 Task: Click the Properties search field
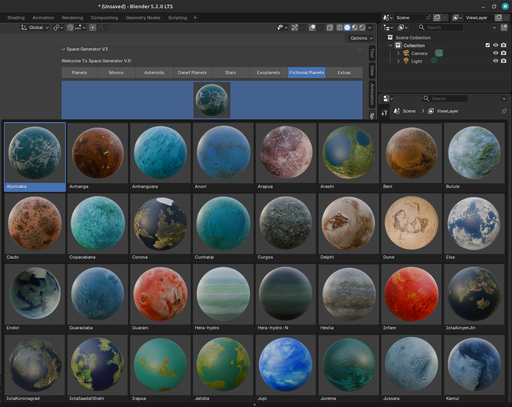(445, 99)
